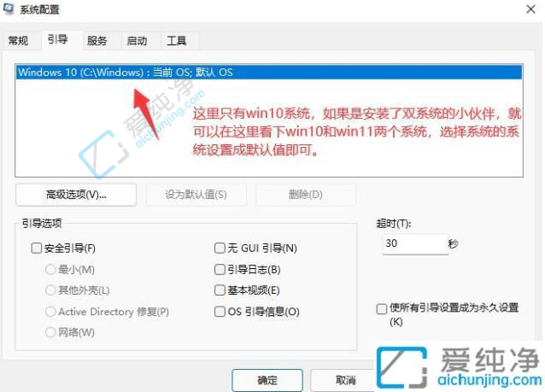Click the 系统配置 title bar icon
Screen dimensions: 545x392
click(9, 9)
